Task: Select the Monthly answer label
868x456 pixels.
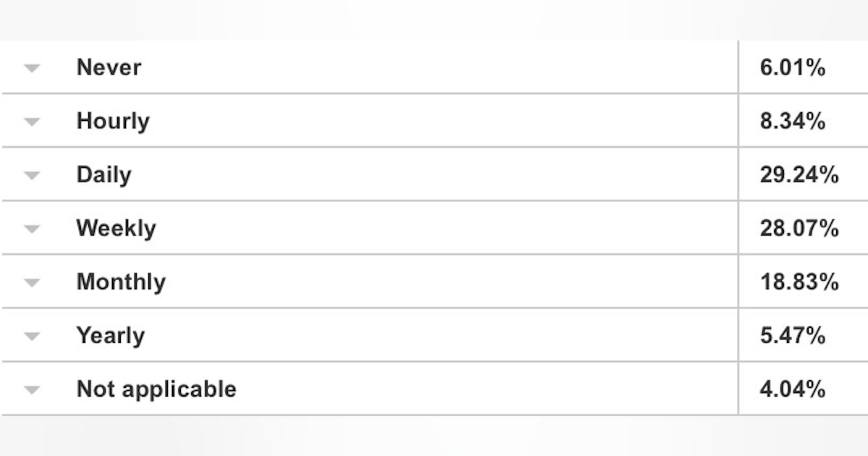Action: click(121, 282)
